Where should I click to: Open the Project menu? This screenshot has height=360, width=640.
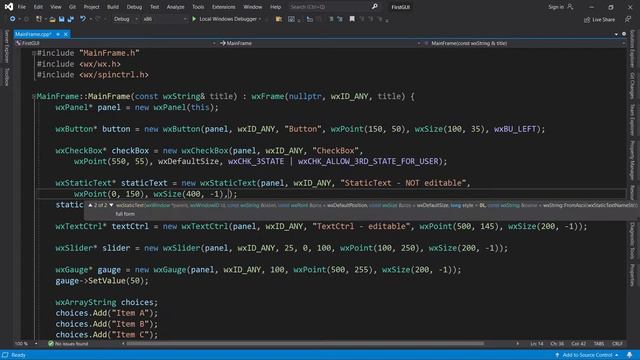[x=91, y=7]
